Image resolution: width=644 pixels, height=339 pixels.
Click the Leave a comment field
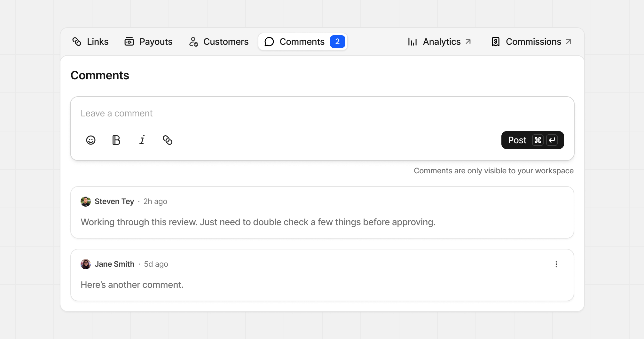tap(322, 114)
